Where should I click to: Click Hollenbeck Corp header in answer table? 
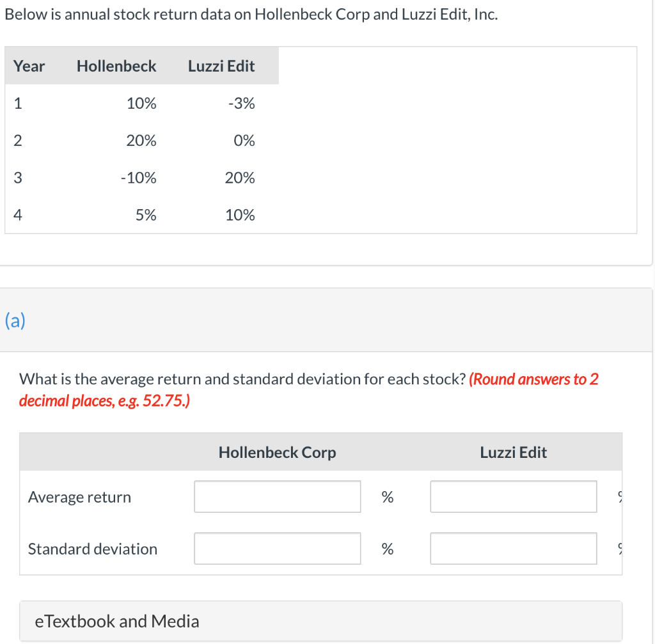click(x=277, y=453)
